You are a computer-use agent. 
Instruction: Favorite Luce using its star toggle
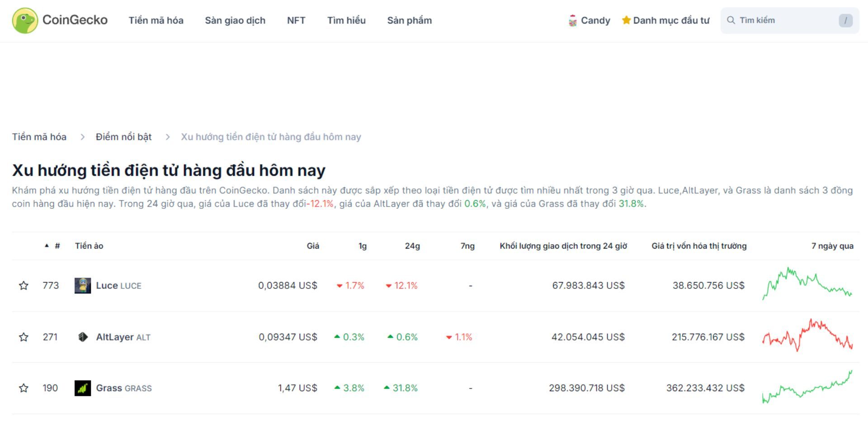click(x=24, y=285)
